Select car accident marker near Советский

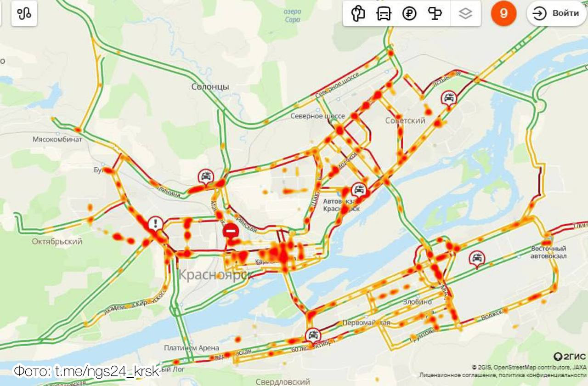pyautogui.click(x=449, y=99)
